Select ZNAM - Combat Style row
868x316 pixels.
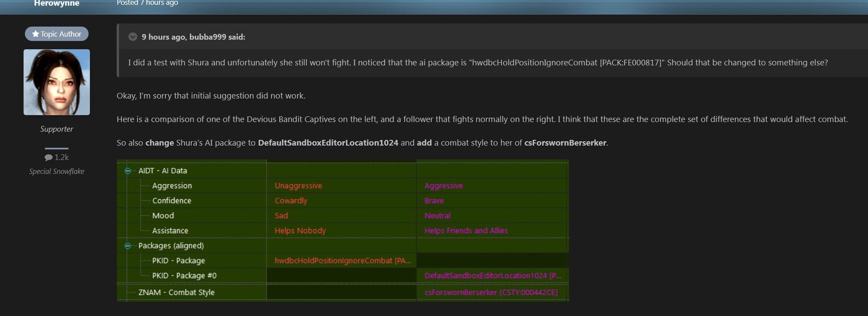[x=343, y=292]
